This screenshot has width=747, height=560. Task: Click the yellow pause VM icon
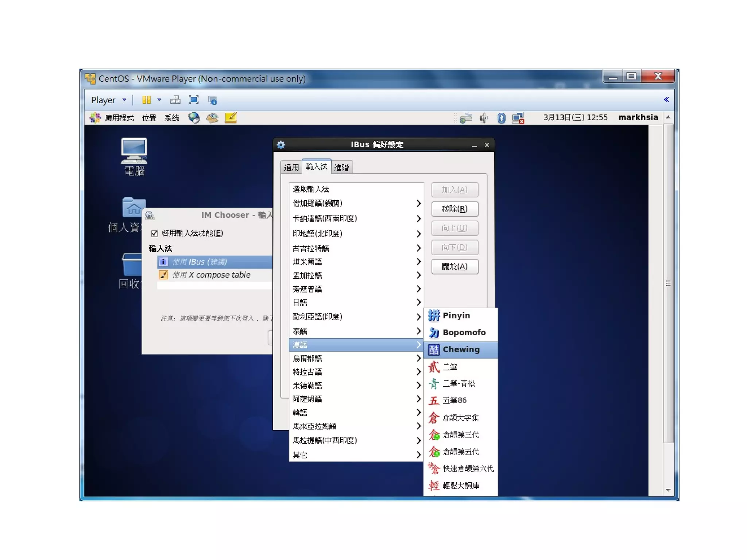[x=146, y=100]
